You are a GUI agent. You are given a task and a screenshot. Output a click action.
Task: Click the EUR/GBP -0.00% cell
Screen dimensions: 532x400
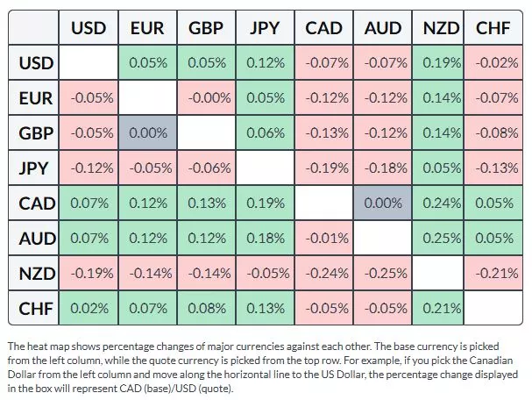point(206,97)
